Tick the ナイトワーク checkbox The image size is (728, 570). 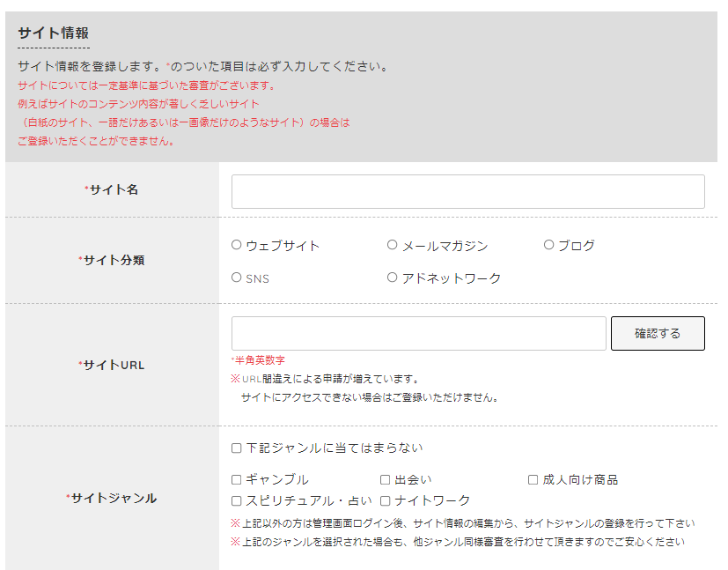click(385, 500)
